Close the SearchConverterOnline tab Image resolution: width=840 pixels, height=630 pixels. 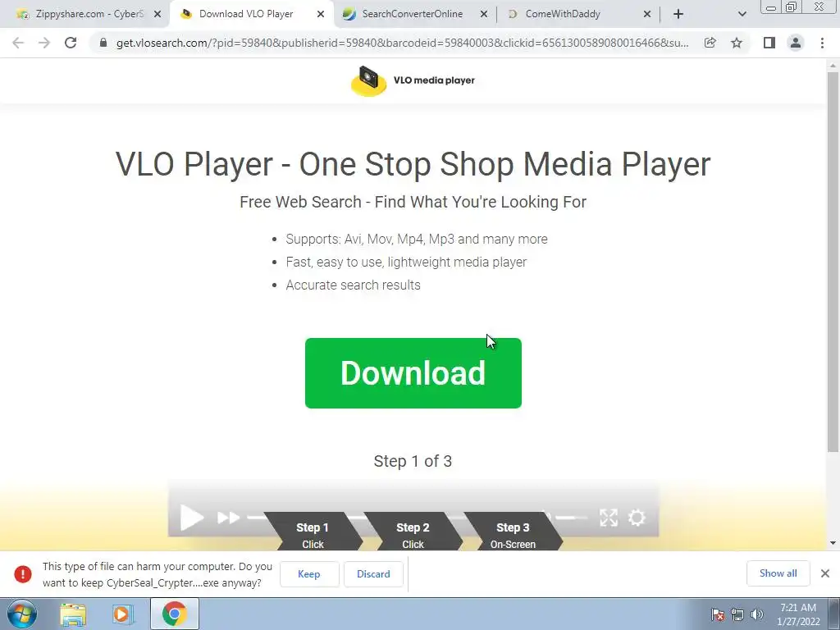tap(484, 15)
